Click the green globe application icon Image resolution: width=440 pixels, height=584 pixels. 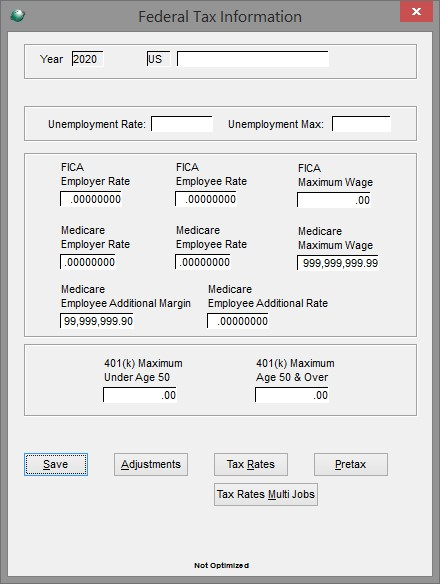pyautogui.click(x=17, y=16)
